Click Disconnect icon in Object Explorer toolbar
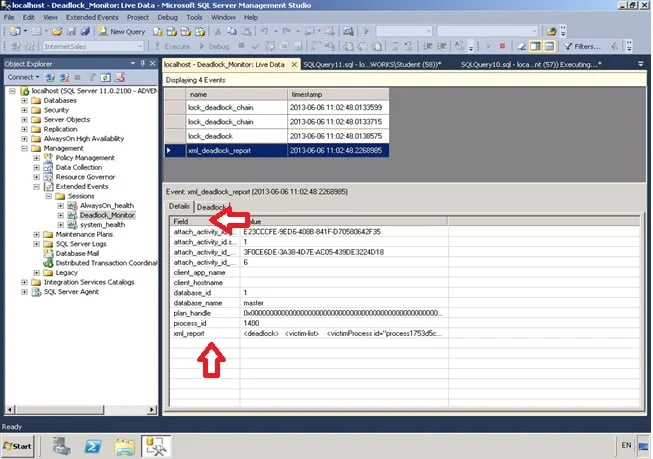653x459 pixels. 65,77
